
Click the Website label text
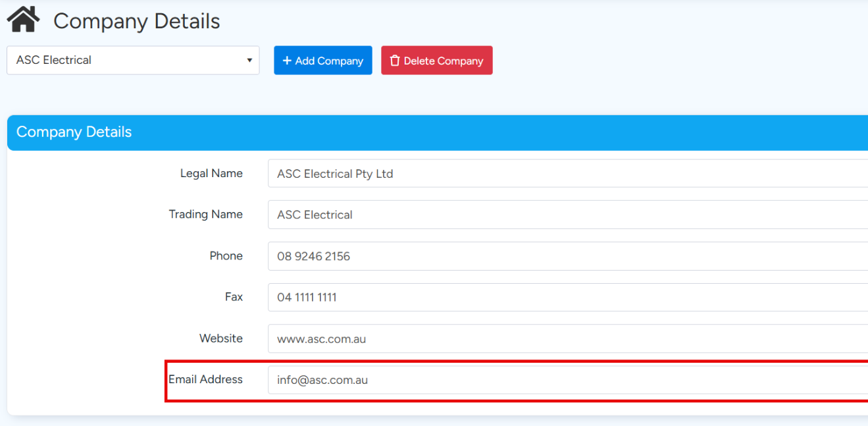point(220,338)
